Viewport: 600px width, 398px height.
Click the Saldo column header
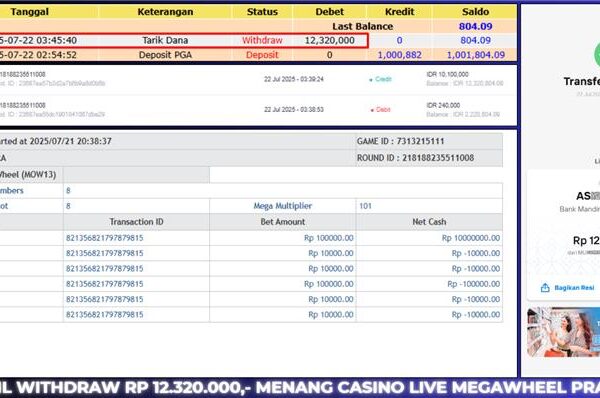point(475,11)
